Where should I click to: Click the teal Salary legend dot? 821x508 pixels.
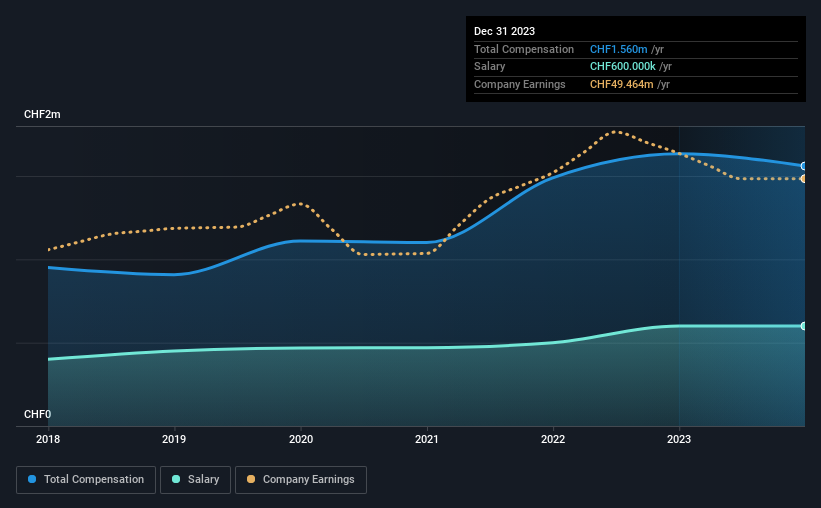(176, 479)
